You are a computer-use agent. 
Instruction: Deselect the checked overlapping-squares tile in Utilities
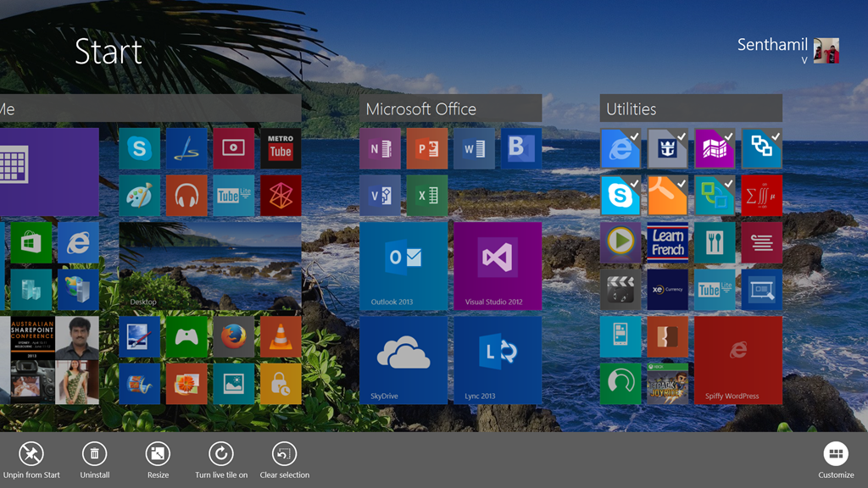[x=762, y=148]
